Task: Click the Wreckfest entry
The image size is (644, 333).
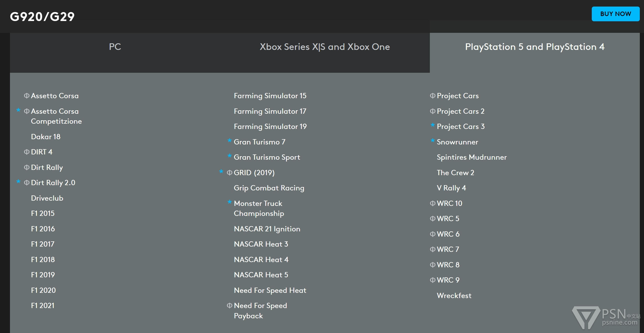Action: pyautogui.click(x=454, y=296)
